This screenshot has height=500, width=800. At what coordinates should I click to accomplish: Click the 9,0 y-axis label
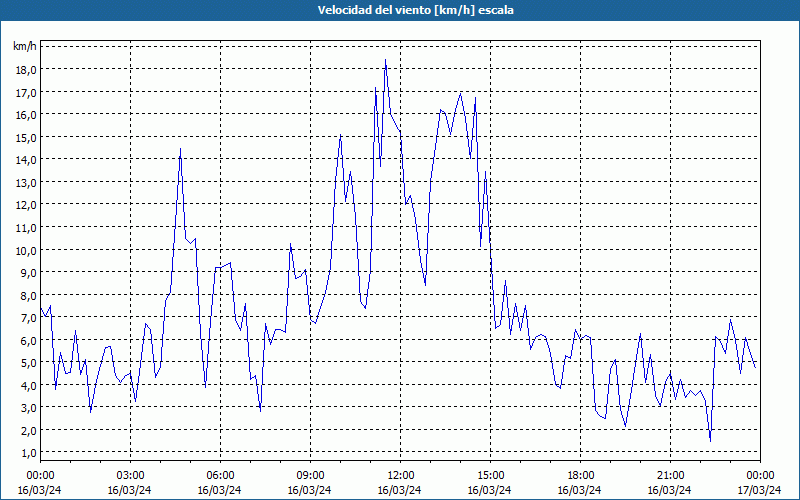click(28, 272)
